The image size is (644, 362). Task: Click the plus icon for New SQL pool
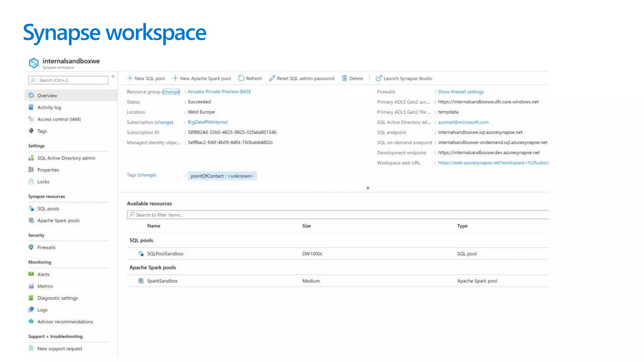coord(130,78)
